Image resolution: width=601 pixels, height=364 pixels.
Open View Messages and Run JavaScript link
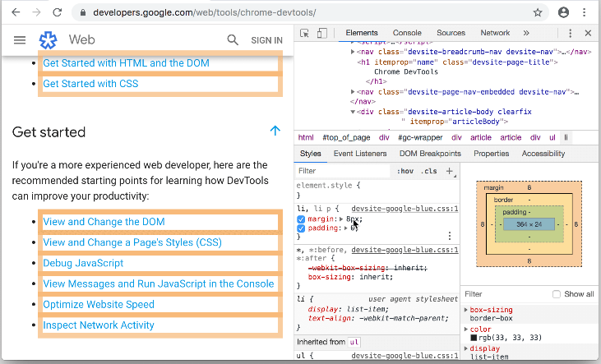pyautogui.click(x=159, y=284)
